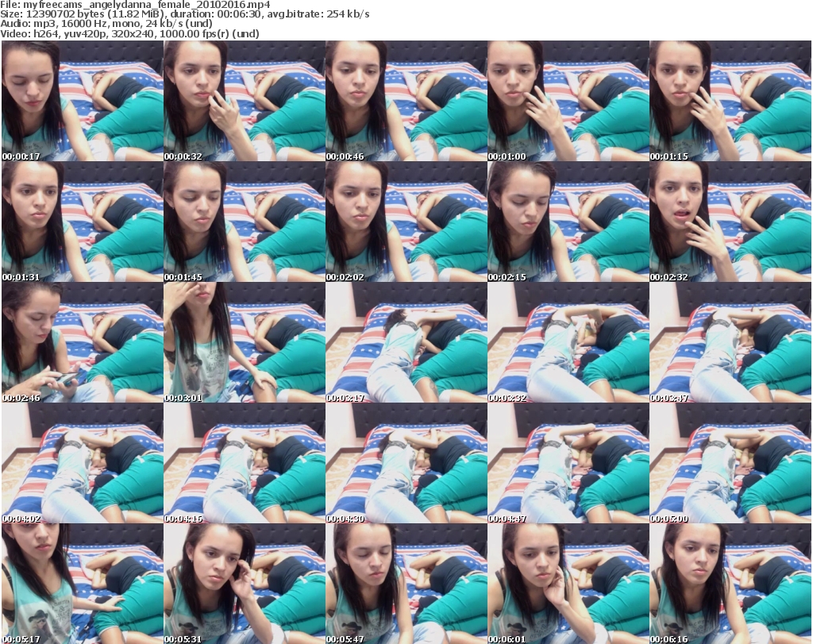813x644 pixels.
Task: Select the 'Size: 12390702 bytes' header line
Action: pos(184,14)
